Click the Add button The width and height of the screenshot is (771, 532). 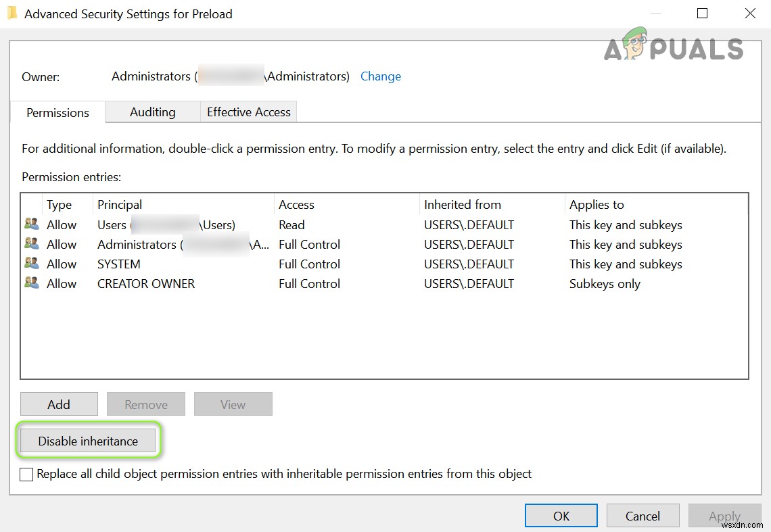click(x=59, y=404)
